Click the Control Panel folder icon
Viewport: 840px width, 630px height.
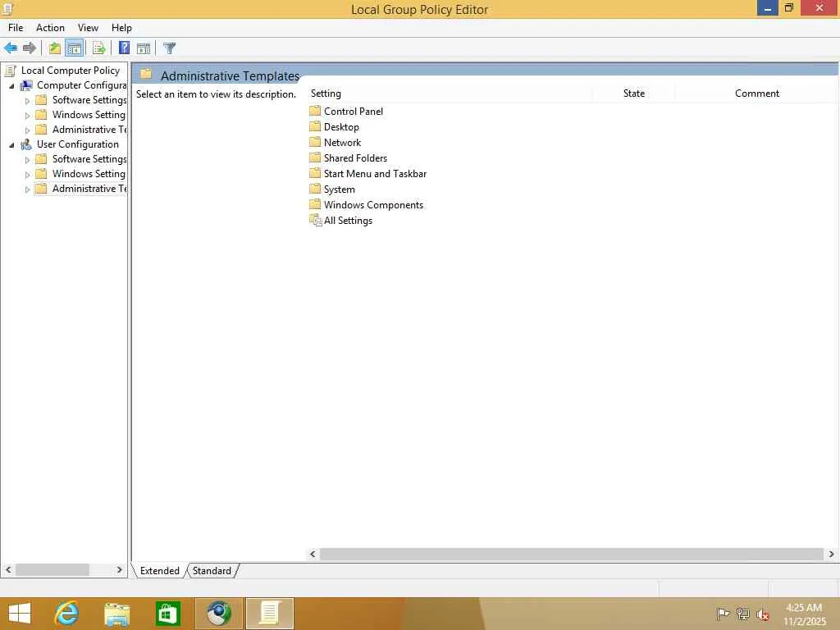point(315,111)
